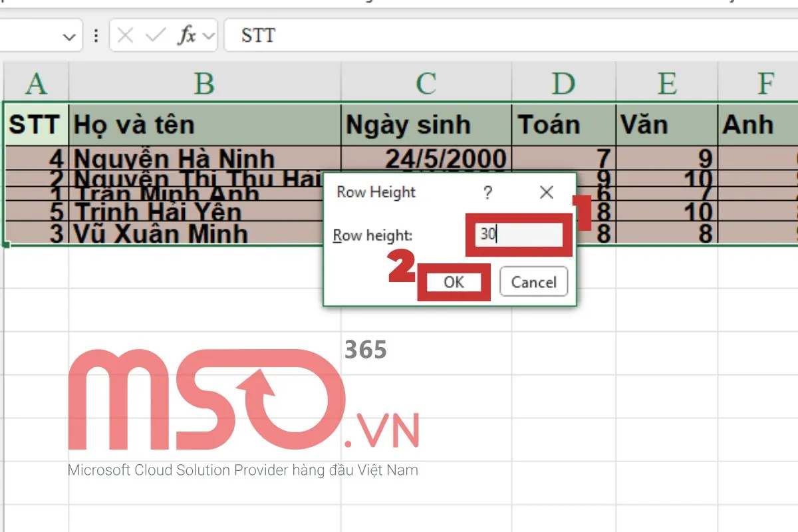Expand the function dropdown next to fx
This screenshot has width=798, height=532.
point(209,37)
